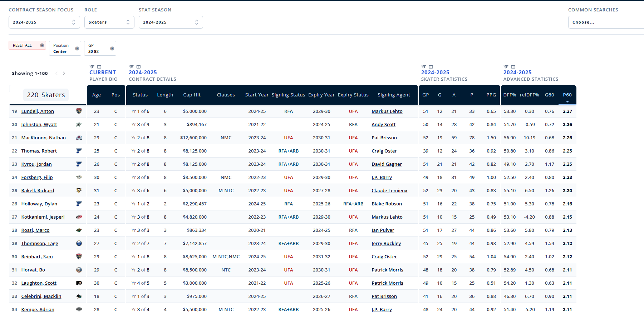Click team logo next to Celebrini, Macklin

[79, 296]
